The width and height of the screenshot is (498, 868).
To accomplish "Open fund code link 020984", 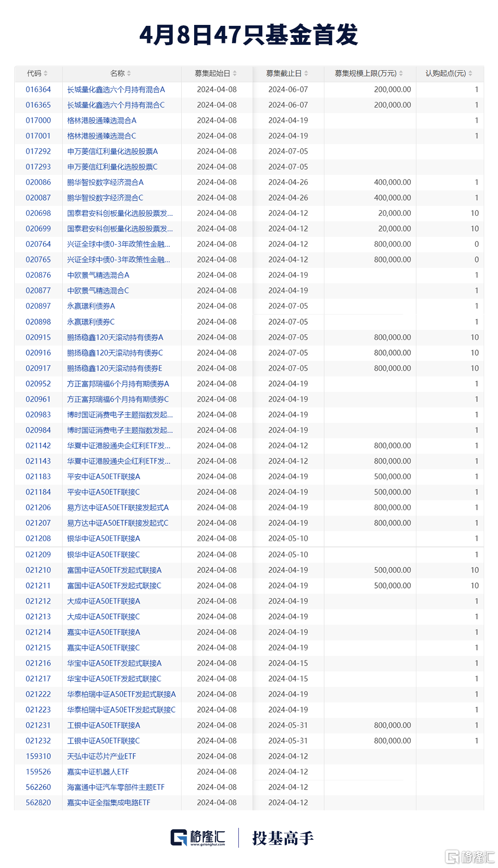I will pyautogui.click(x=38, y=430).
